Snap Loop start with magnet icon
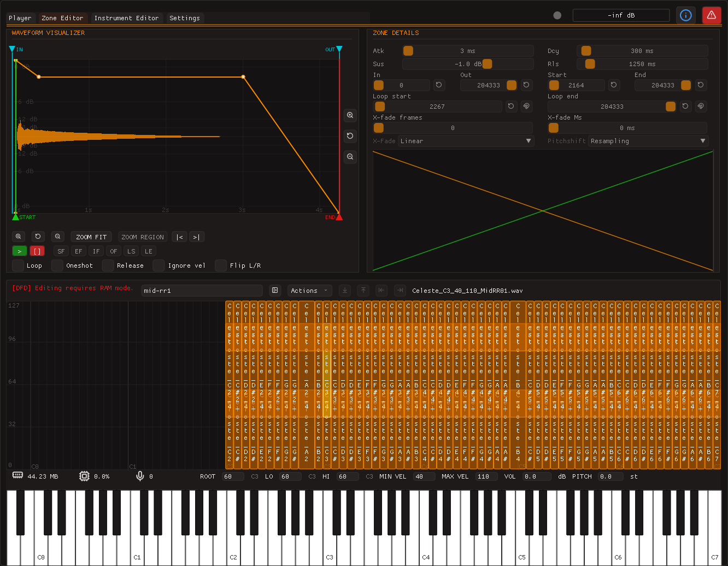728x566 pixels. click(526, 107)
